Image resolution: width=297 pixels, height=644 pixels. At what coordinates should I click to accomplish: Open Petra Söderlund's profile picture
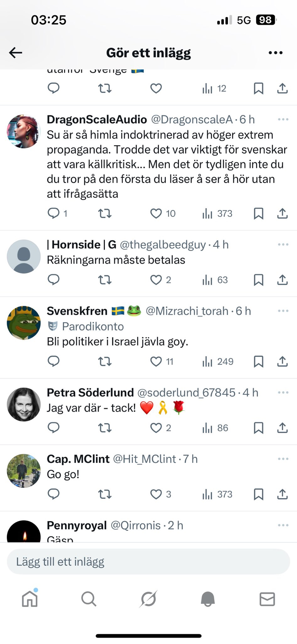(24, 404)
